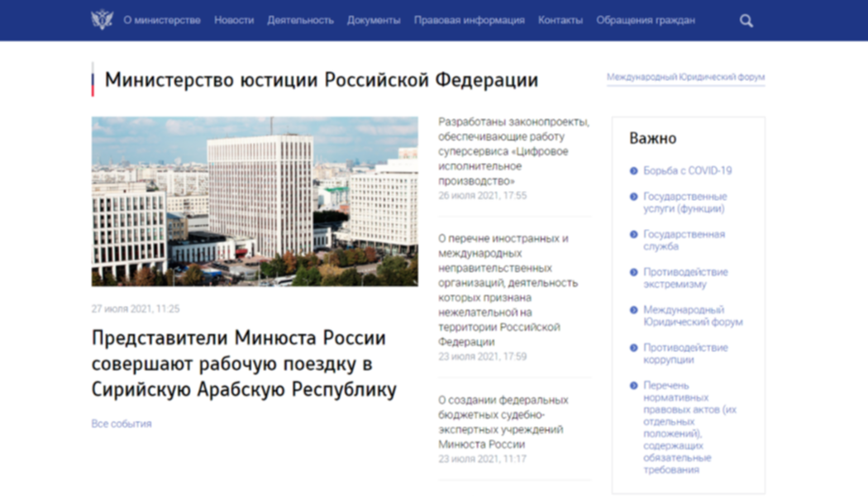
Task: Open the 'Правовая информация' menu item
Action: click(x=469, y=21)
